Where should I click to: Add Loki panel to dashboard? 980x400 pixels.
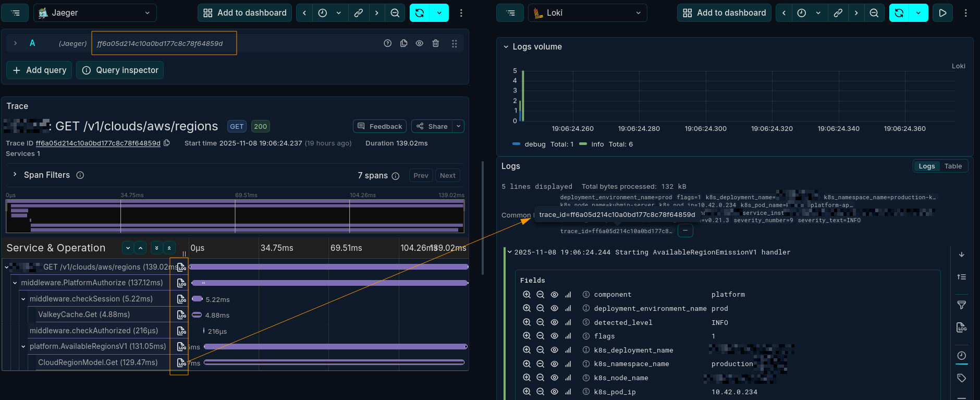tap(724, 13)
